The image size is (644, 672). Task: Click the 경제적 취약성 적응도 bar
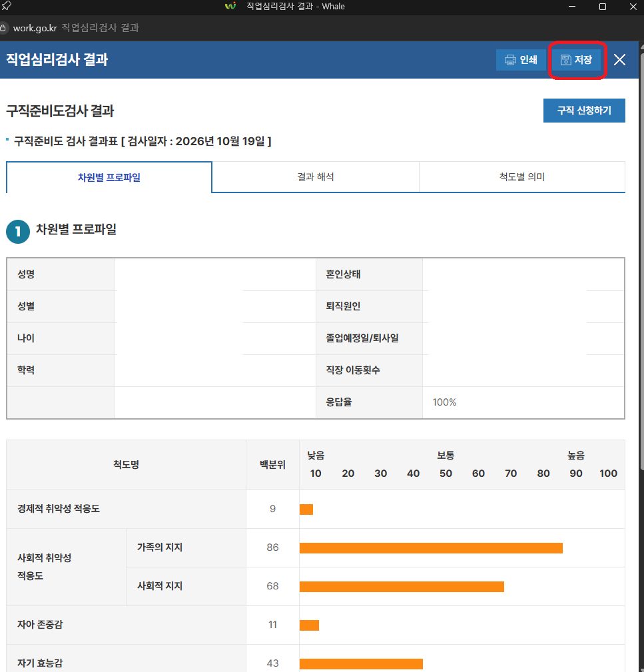pyautogui.click(x=306, y=509)
